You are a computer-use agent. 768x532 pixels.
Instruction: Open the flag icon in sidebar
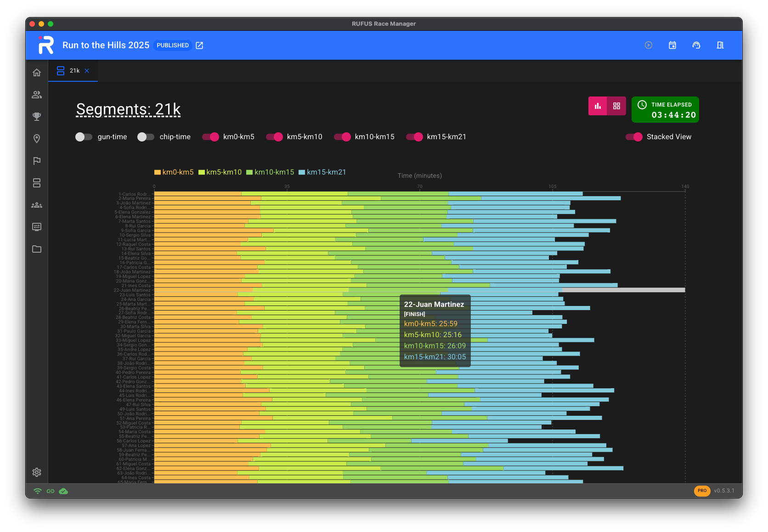click(x=37, y=161)
